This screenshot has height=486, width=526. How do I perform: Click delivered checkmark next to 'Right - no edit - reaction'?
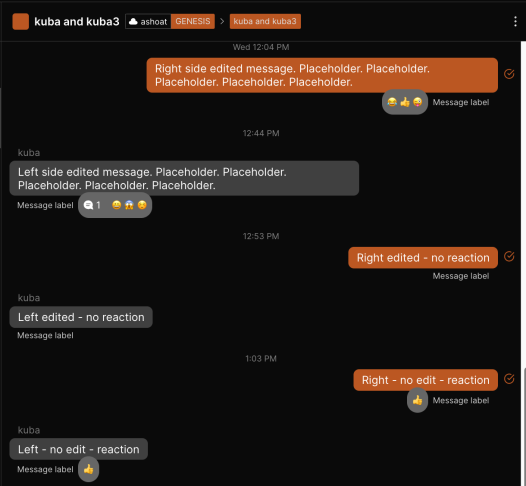[x=509, y=379]
